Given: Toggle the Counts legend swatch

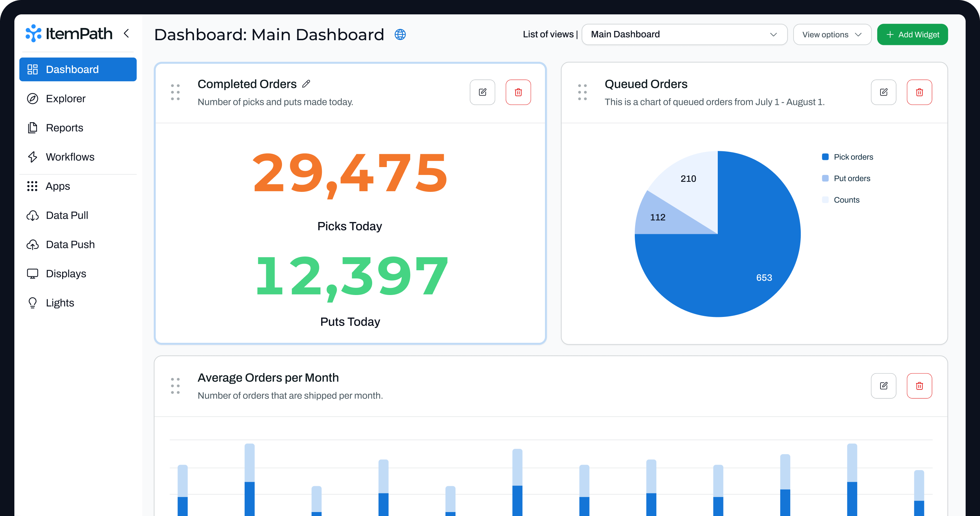Looking at the screenshot, I should click(x=825, y=200).
